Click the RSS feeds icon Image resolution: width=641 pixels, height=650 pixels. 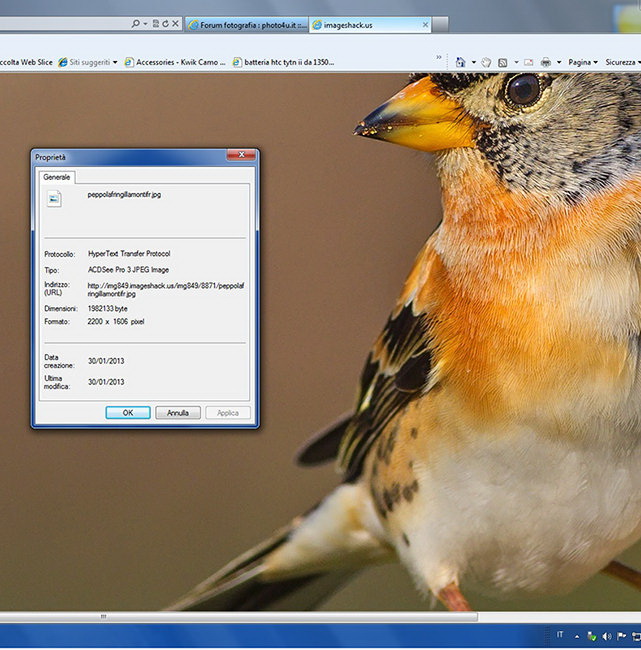click(x=503, y=63)
